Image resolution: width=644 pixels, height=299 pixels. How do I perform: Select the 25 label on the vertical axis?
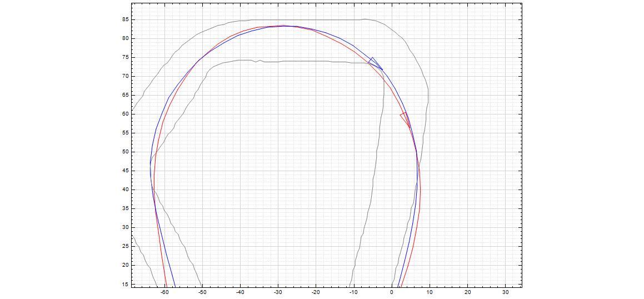pyautogui.click(x=124, y=246)
